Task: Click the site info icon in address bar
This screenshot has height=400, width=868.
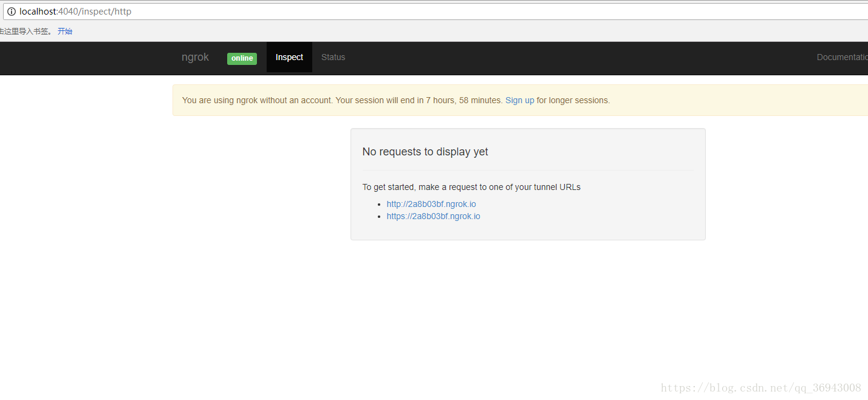Action: [11, 12]
